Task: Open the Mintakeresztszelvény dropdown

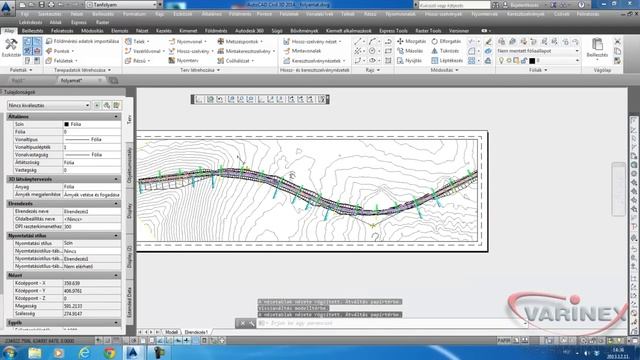Action: [246, 51]
